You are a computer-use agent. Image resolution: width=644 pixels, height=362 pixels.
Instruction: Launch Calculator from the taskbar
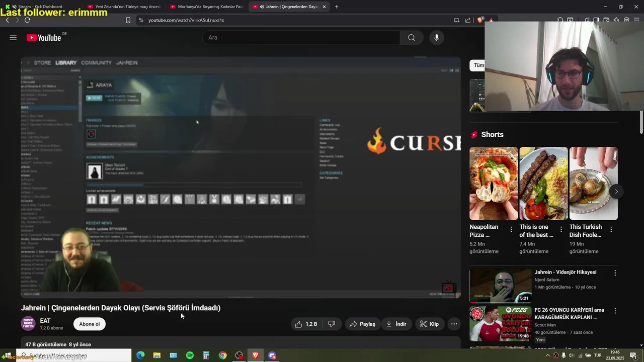tap(206, 355)
